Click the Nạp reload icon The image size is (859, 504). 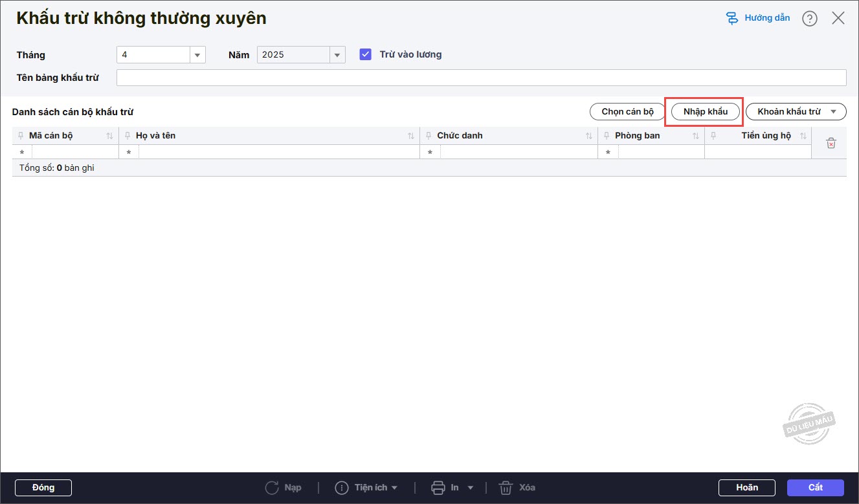(x=273, y=487)
